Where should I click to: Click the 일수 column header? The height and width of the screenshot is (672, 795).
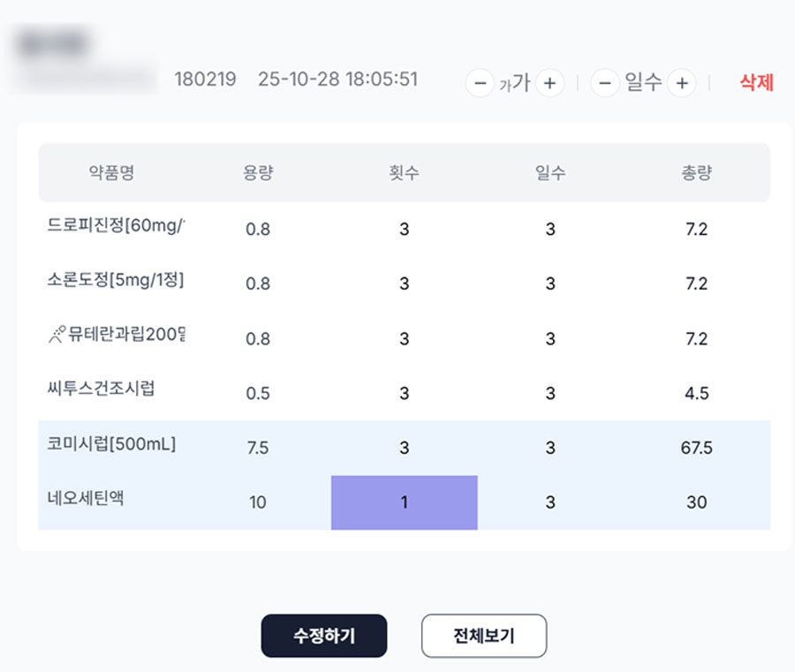pyautogui.click(x=550, y=173)
